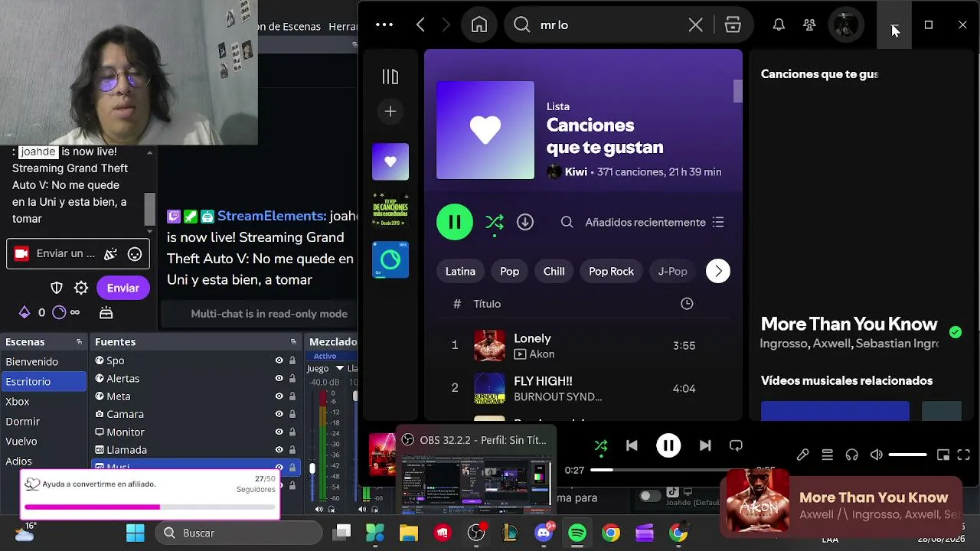Screen dimensions: 980x551
Task: Open Liked Songs heart tile in sidebar
Action: 390,161
